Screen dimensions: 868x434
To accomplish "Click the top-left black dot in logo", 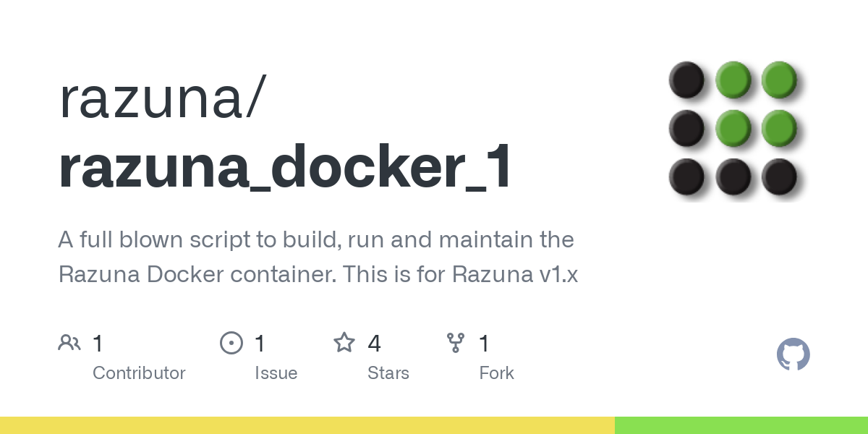I will 686,80.
